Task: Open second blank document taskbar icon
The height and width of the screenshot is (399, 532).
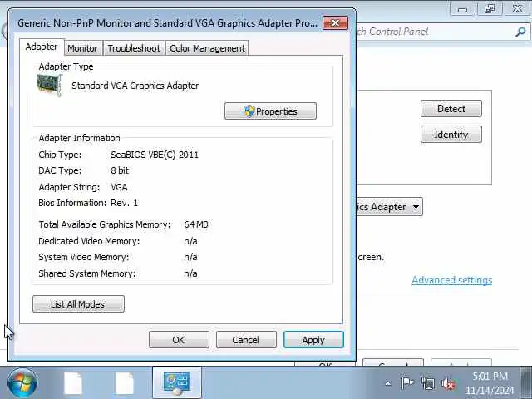Action: 125,383
